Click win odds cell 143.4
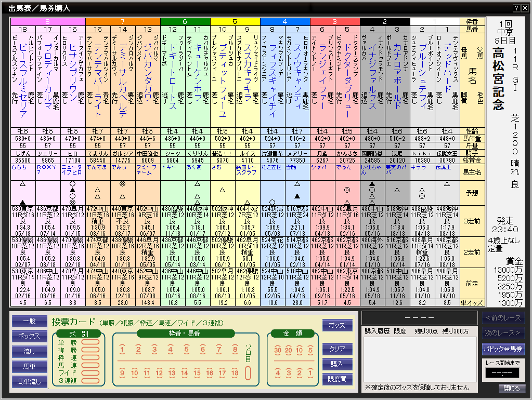 (148, 303)
